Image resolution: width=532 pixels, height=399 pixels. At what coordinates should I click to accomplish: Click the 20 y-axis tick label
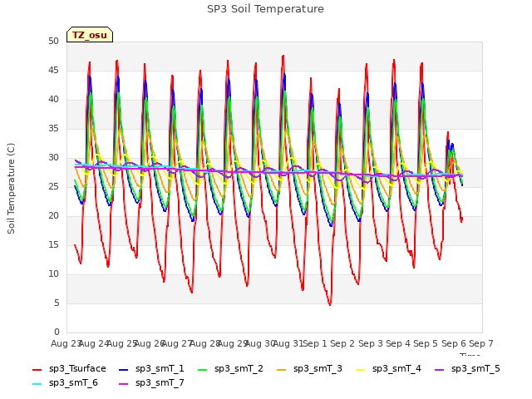[53, 216]
